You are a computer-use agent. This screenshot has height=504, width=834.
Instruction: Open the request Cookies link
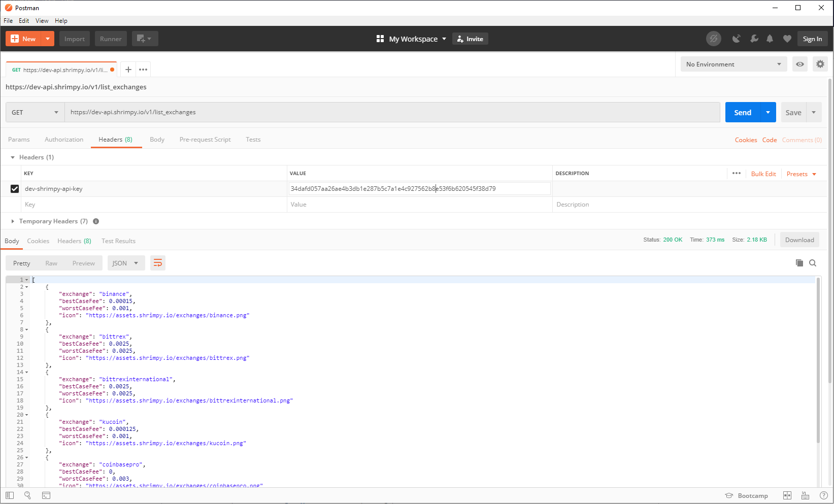point(746,140)
